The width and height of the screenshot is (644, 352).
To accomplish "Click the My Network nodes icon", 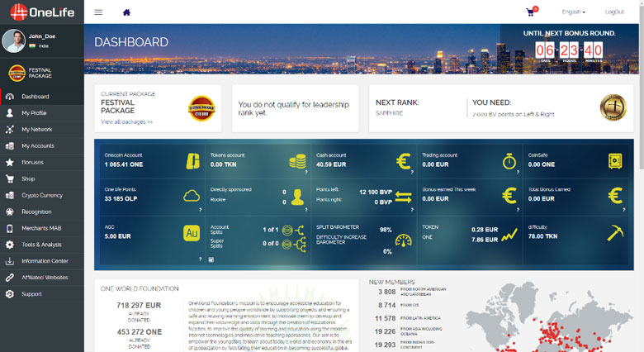I will pyautogui.click(x=10, y=130).
